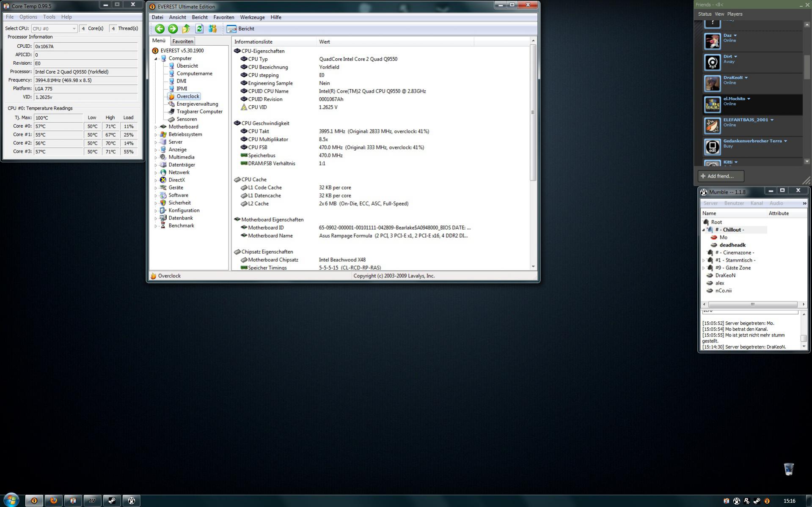Open the Benutzer menu in Mumble
The image size is (812, 507).
734,203
